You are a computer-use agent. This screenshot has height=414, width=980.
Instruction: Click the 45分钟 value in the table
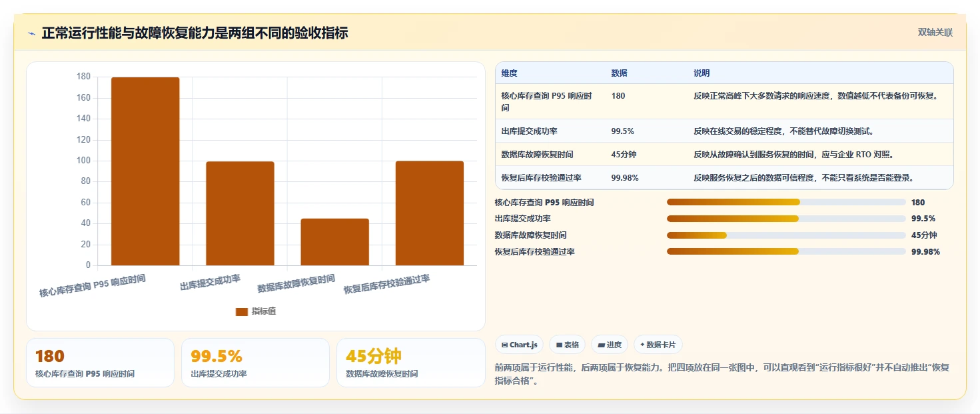624,155
